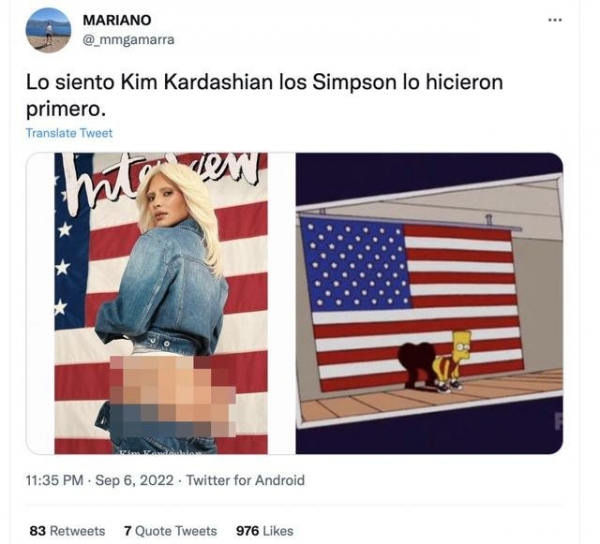Click Bart Simpson in the cartoon image
Viewport: 600px width, 544px height.
point(453,361)
